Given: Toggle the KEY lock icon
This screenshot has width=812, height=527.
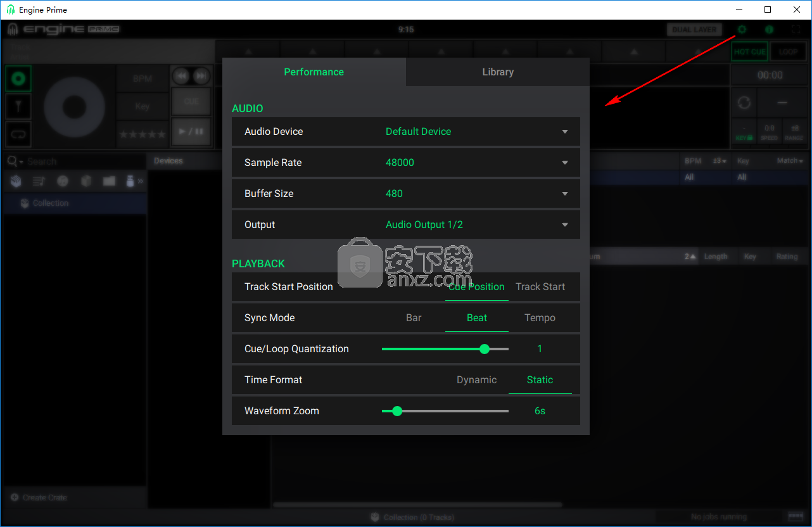Looking at the screenshot, I should (x=744, y=132).
